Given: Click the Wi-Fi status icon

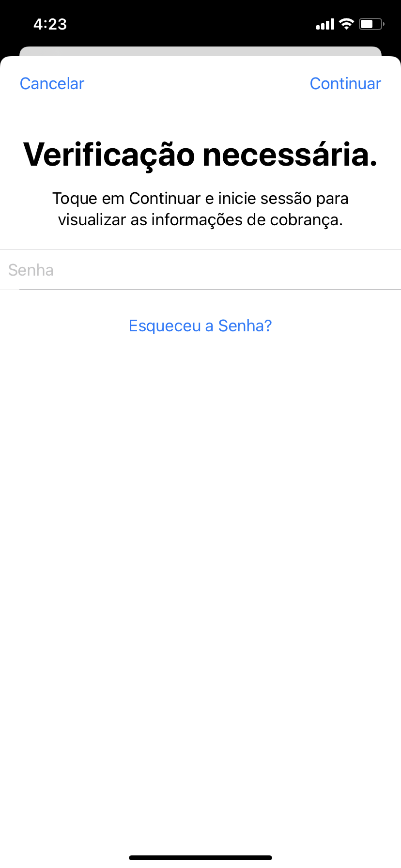Looking at the screenshot, I should 346,24.
